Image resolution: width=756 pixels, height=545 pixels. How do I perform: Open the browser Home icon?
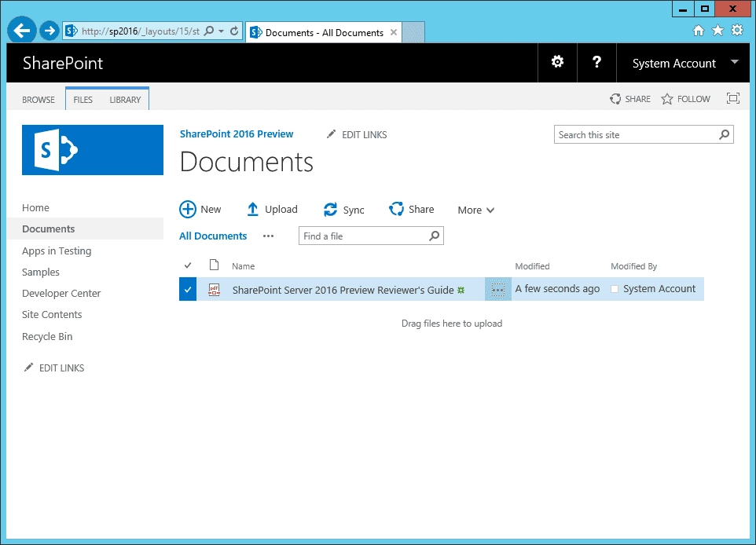[x=698, y=31]
